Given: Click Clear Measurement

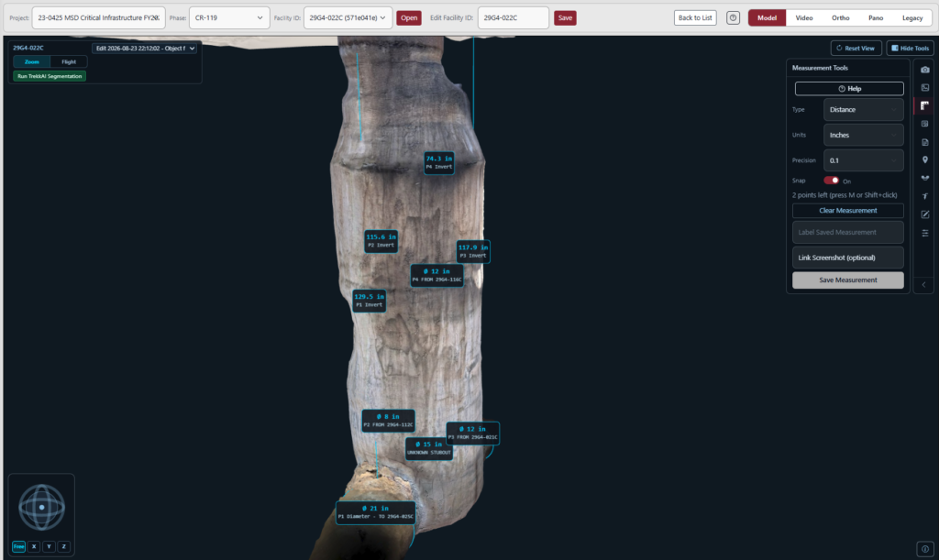Looking at the screenshot, I should [847, 211].
